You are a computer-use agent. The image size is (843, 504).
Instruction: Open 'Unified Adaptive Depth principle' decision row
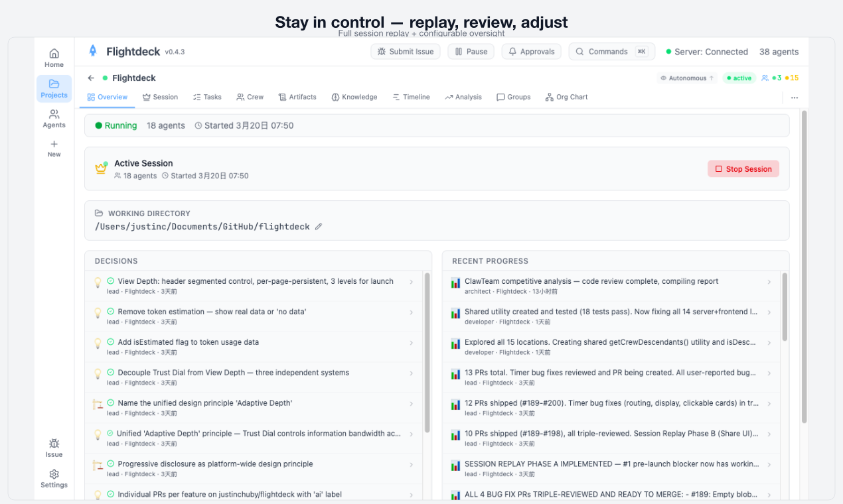click(x=254, y=438)
